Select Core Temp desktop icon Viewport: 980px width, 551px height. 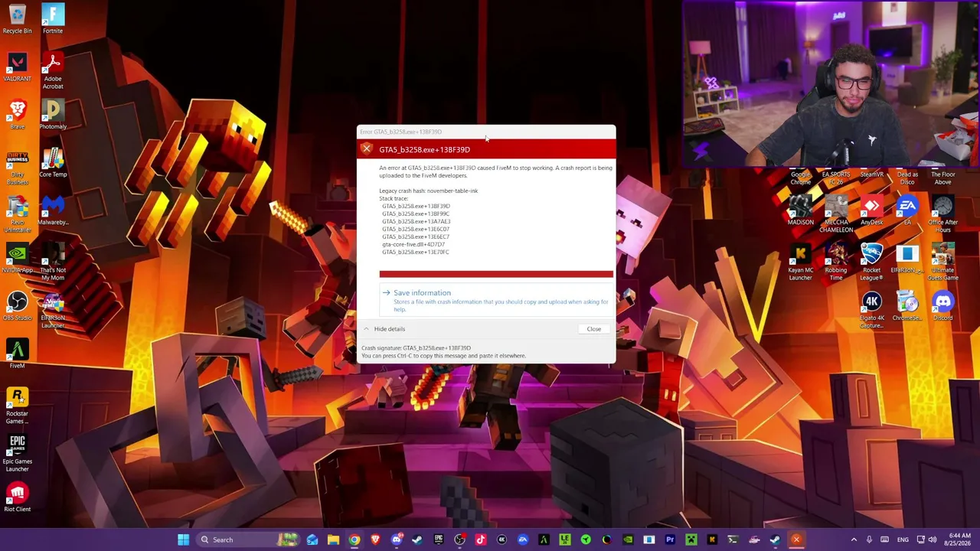(53, 163)
